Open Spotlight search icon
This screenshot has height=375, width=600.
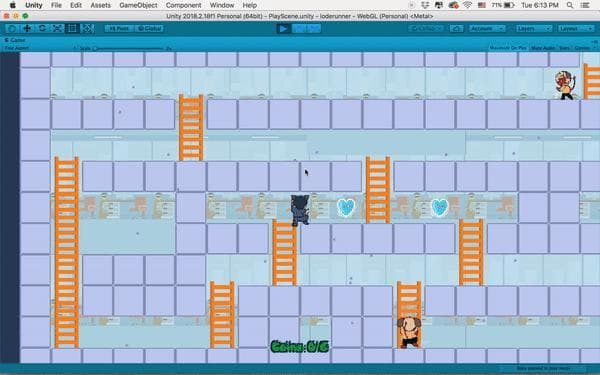pos(570,5)
